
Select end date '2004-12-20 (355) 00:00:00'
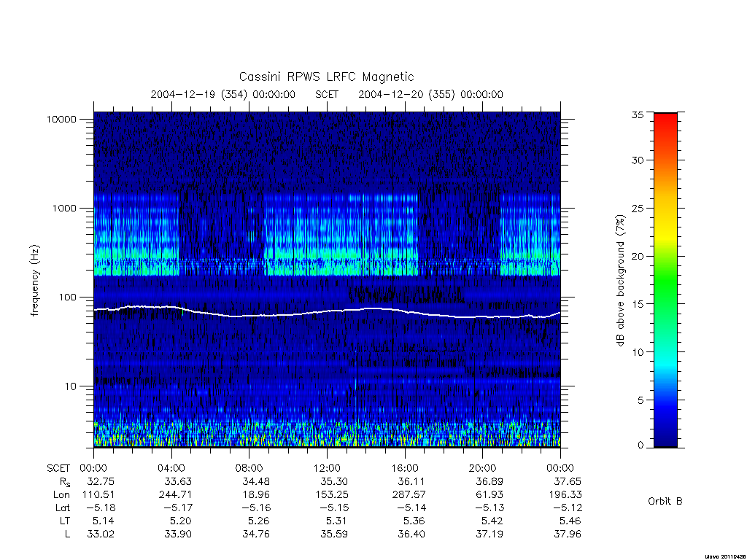(430, 94)
